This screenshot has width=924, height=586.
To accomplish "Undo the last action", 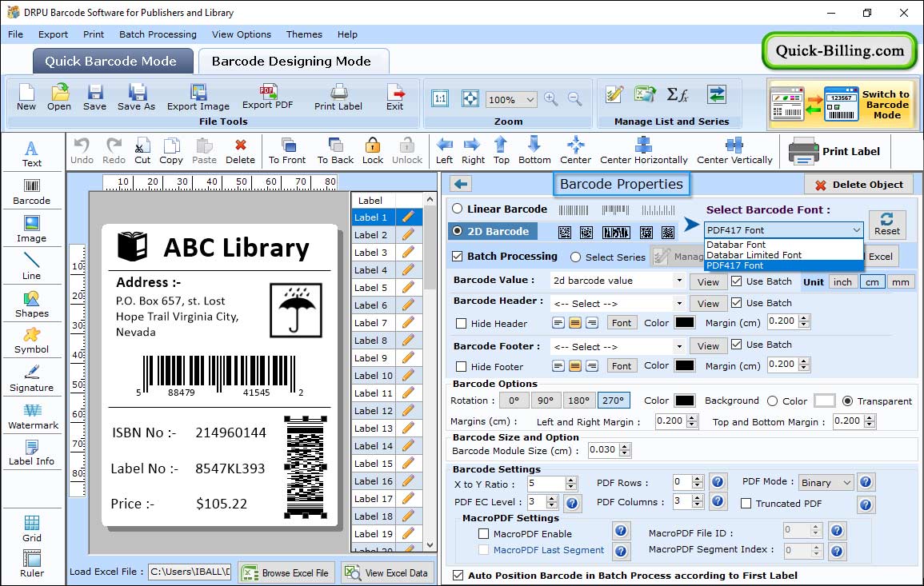I will pyautogui.click(x=82, y=151).
